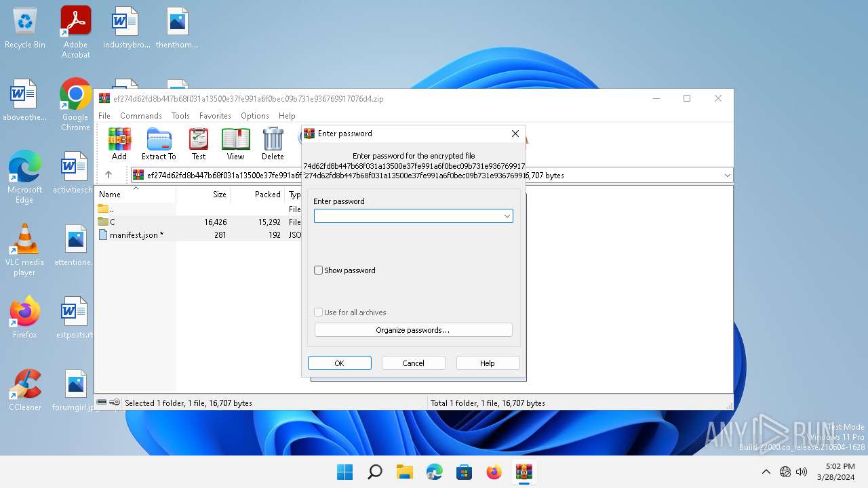Click the Use for all archives checkbox
The width and height of the screenshot is (868, 488).
(318, 312)
